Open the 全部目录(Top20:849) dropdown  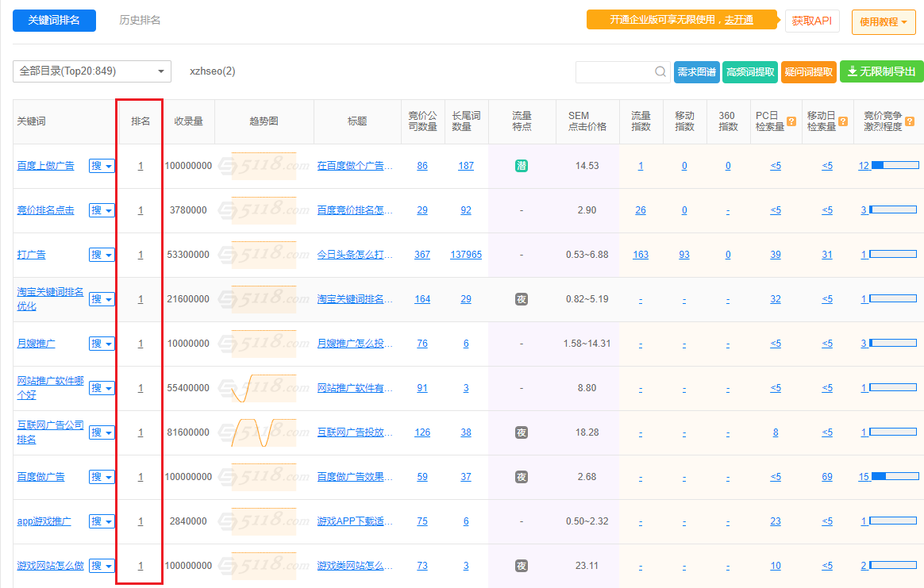(92, 71)
